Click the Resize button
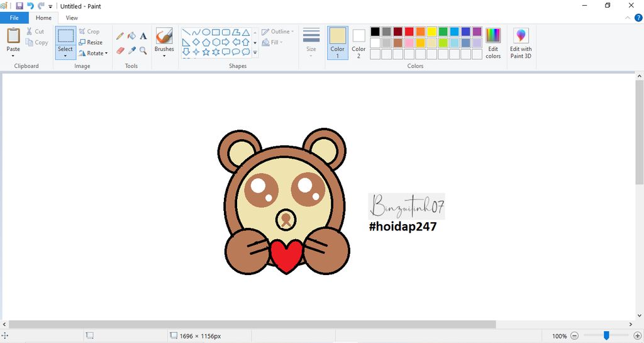This screenshot has height=343, width=644. tap(91, 42)
